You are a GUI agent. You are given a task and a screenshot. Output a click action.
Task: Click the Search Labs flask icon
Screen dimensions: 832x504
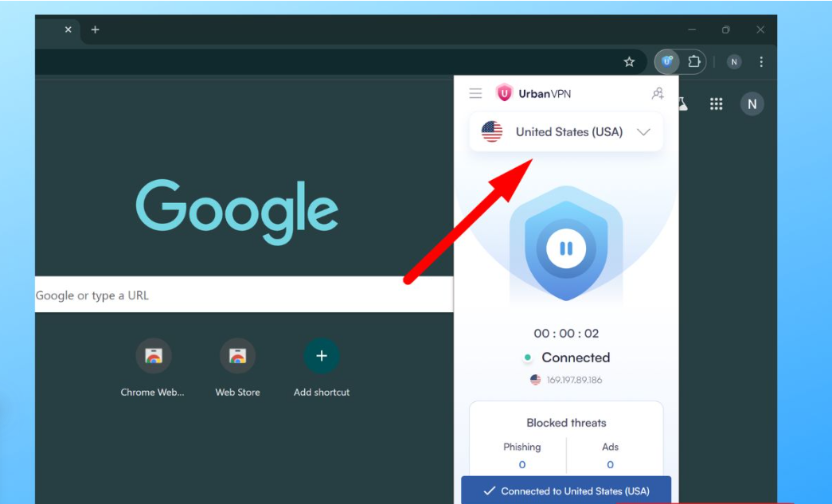[683, 104]
